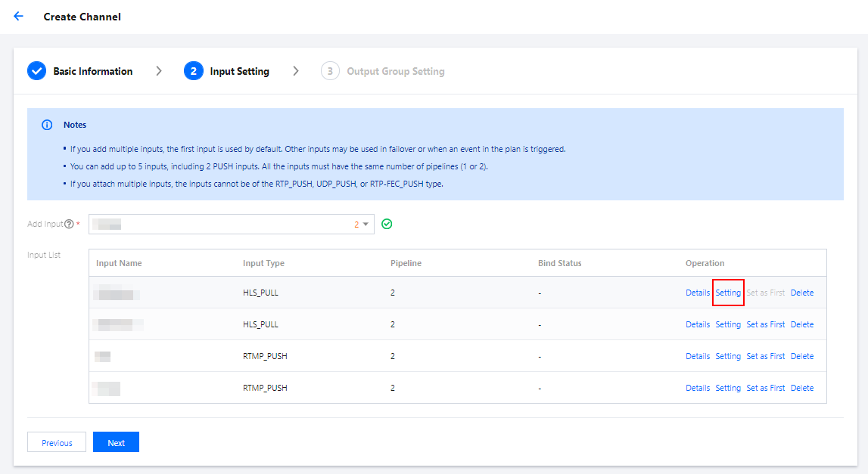
Task: Open Setting for the first RTMP_PUSH input
Action: tap(728, 356)
